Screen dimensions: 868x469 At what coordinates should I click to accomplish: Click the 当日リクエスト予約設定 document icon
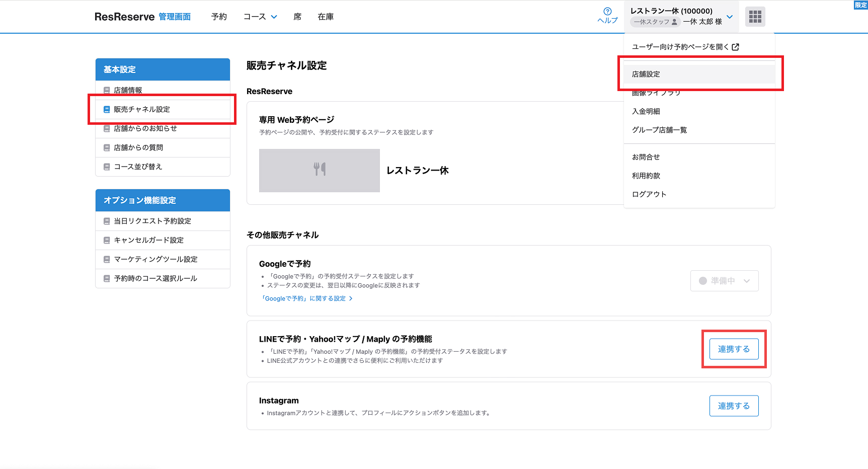107,221
